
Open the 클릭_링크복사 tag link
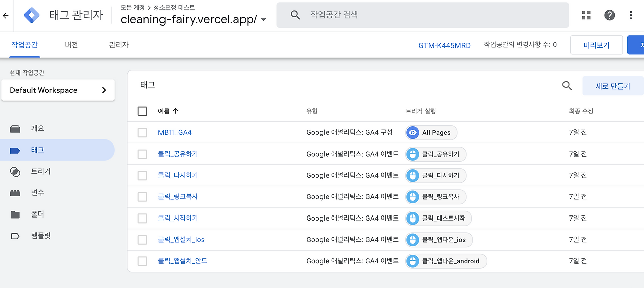coord(178,197)
